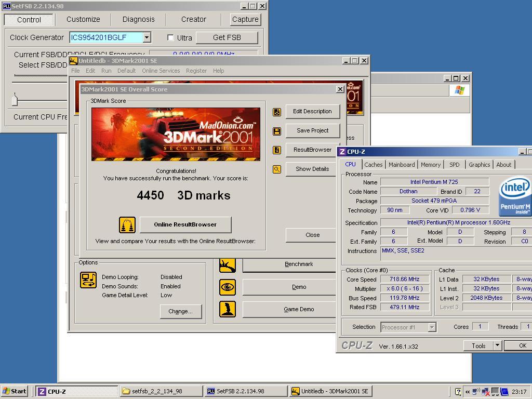Screen dimensions: 532x399
Task: Click the Options demo settings icon
Action: coord(88,280)
